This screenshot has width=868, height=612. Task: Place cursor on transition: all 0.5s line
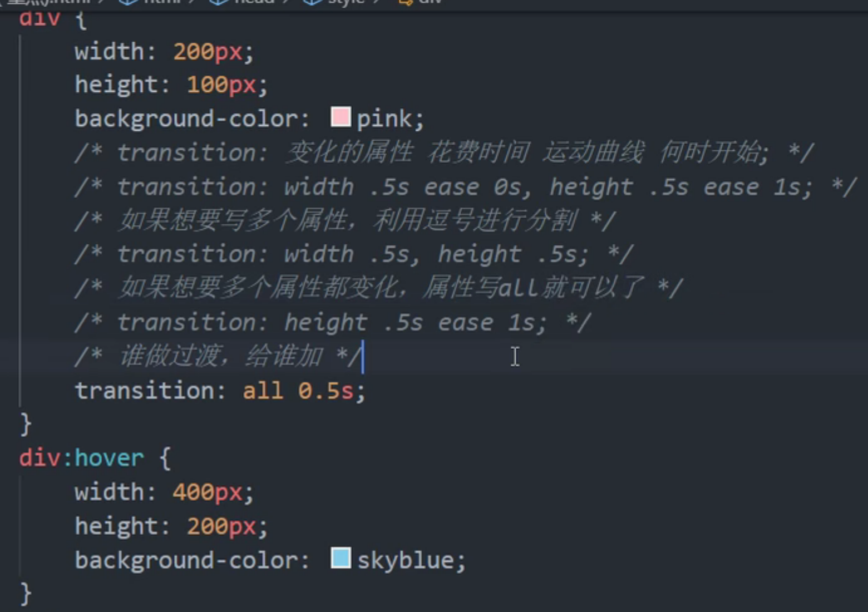[220, 390]
